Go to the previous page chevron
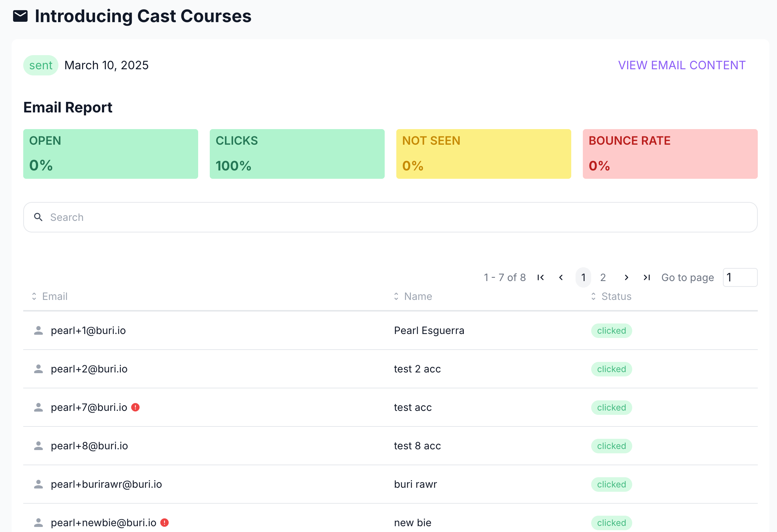This screenshot has height=532, width=777. pos(561,277)
